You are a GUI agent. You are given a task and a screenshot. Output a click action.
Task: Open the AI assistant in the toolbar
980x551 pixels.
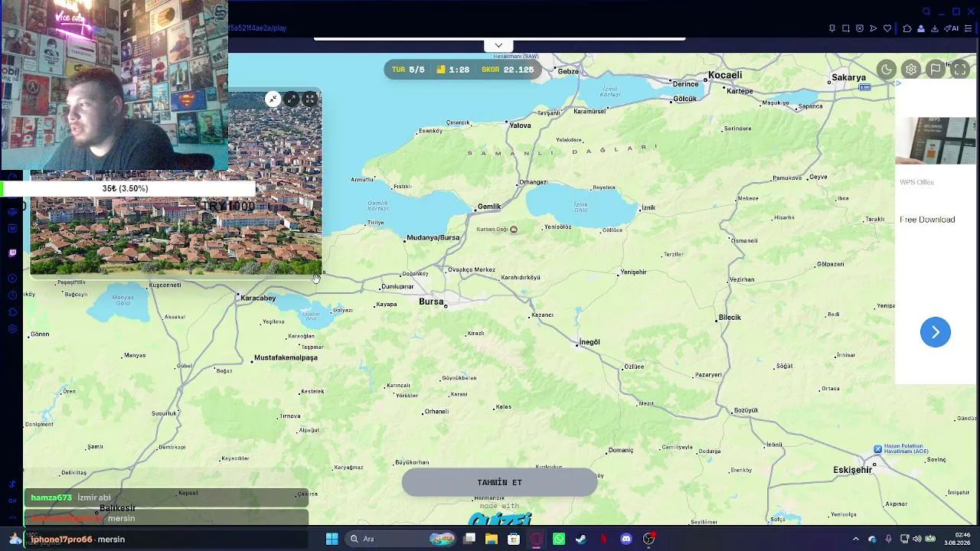click(951, 28)
